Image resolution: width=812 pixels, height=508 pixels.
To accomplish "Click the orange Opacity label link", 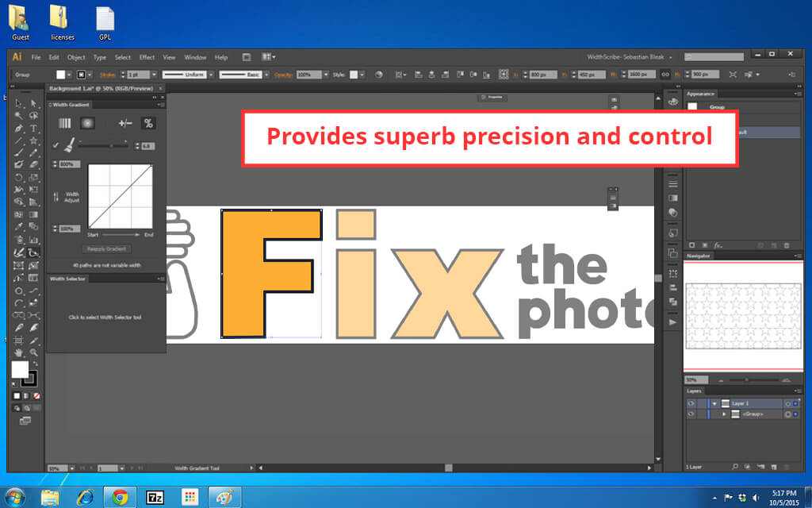I will (x=284, y=75).
